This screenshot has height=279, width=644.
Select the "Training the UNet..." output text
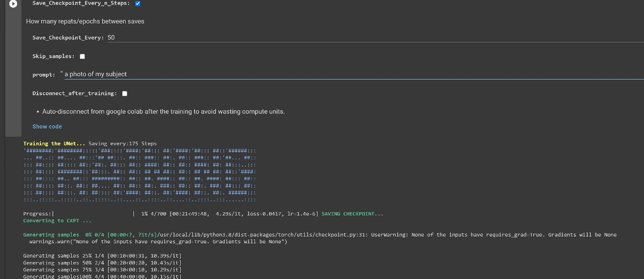55,144
